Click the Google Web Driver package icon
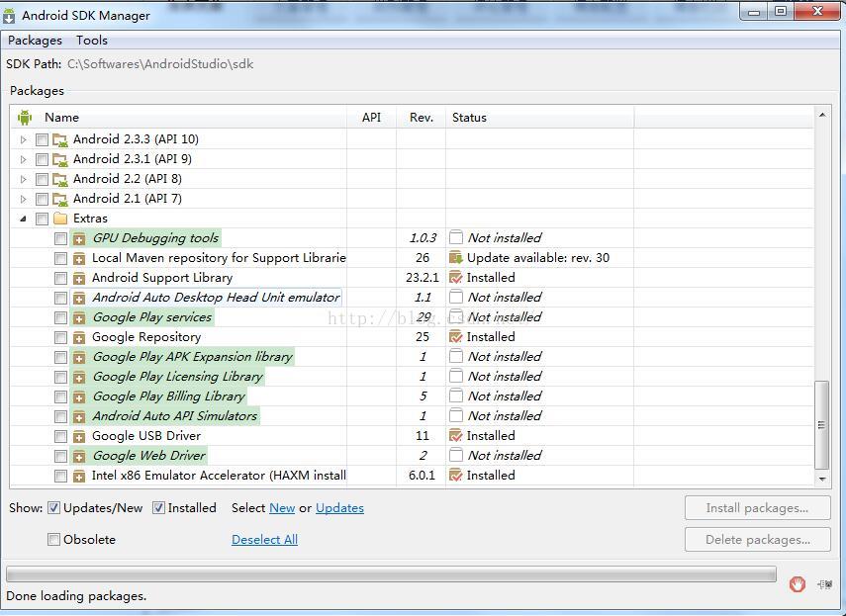The image size is (846, 616). pos(79,456)
